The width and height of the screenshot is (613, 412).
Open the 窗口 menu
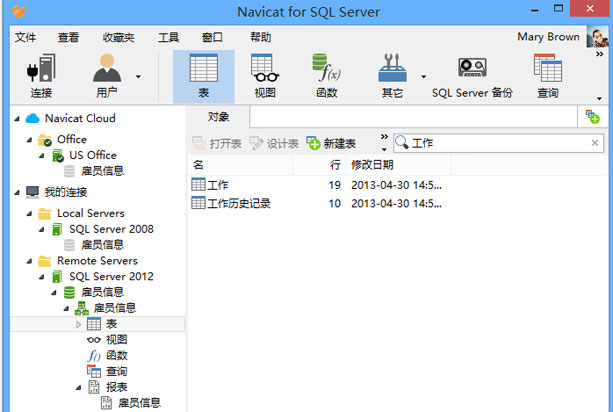point(212,38)
